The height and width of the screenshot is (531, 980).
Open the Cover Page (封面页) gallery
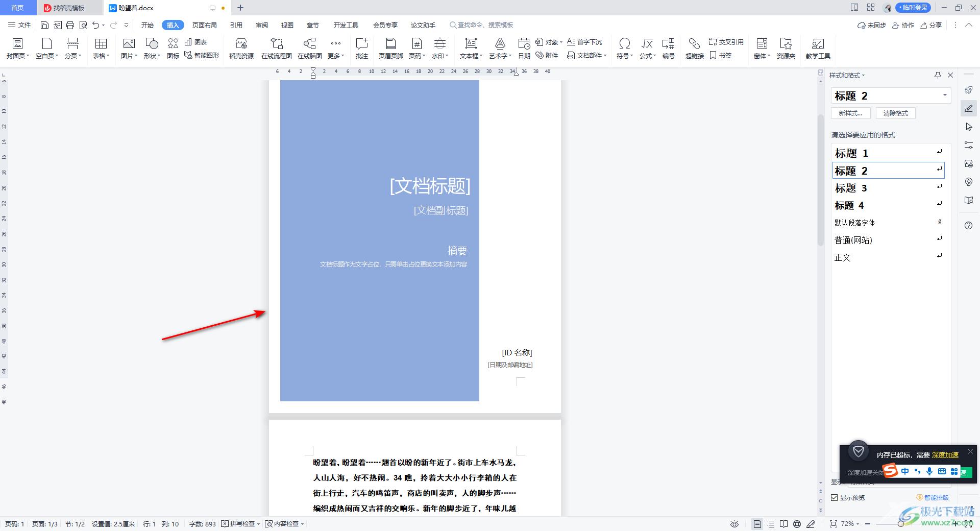point(18,49)
